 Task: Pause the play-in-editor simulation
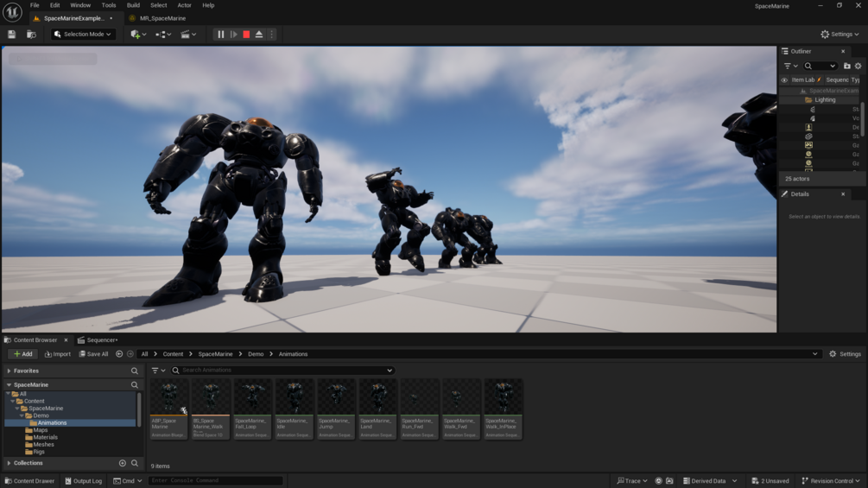coord(221,35)
